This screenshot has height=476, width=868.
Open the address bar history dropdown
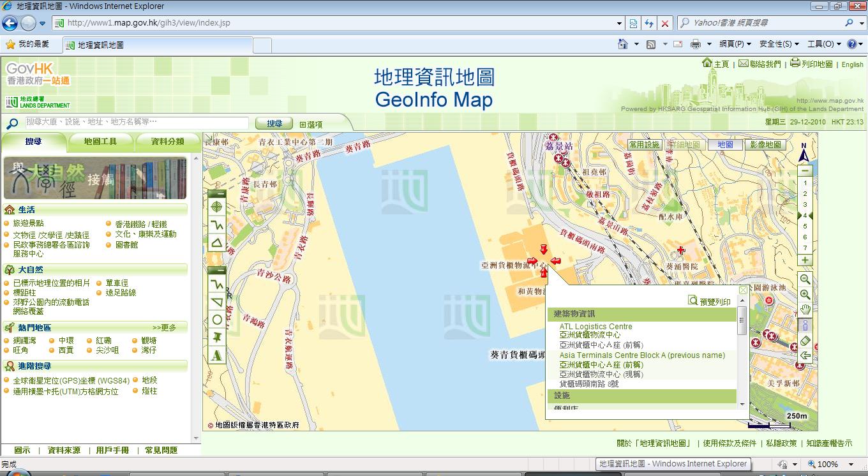click(620, 23)
